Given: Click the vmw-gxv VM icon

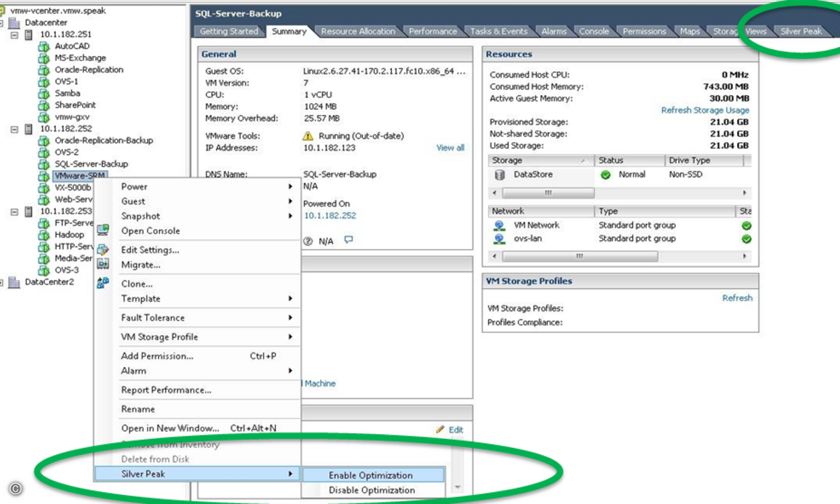Looking at the screenshot, I should pyautogui.click(x=44, y=118).
